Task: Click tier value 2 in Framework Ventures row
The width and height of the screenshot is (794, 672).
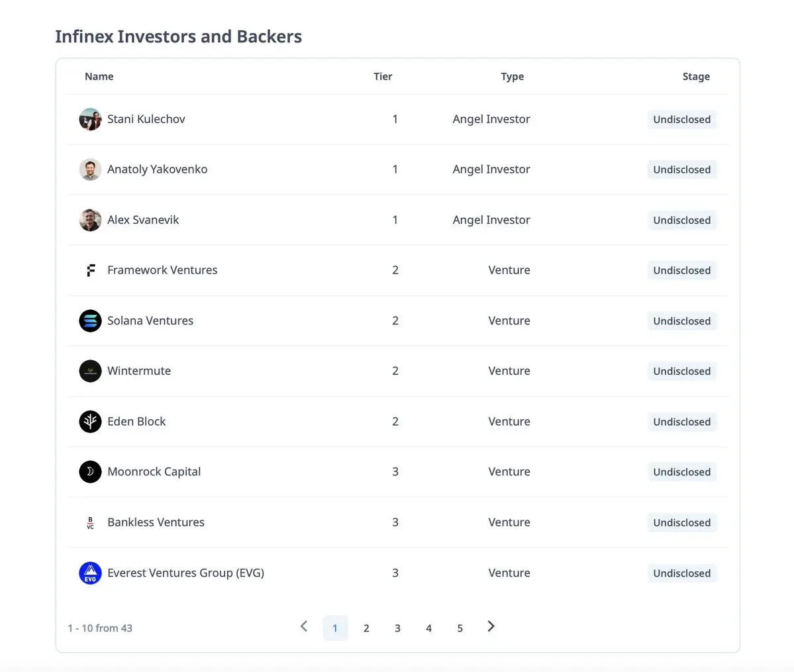Action: pyautogui.click(x=395, y=270)
